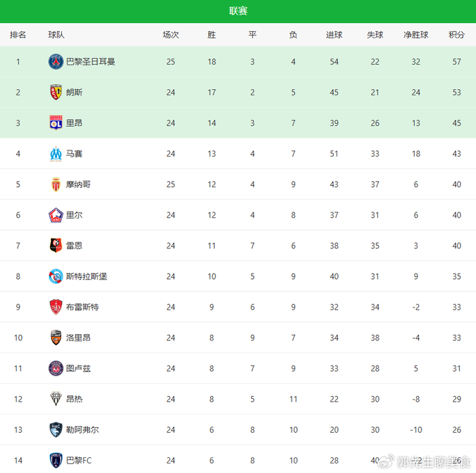
Task: Click the Paris FC team badge
Action: coord(56,460)
